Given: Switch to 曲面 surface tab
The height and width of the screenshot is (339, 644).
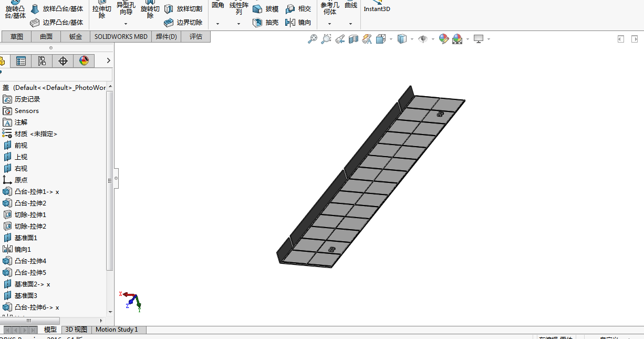Looking at the screenshot, I should coord(46,36).
